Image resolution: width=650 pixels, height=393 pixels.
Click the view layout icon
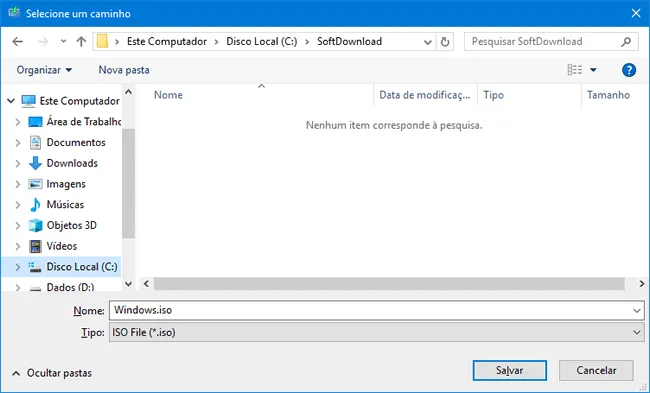click(x=575, y=70)
